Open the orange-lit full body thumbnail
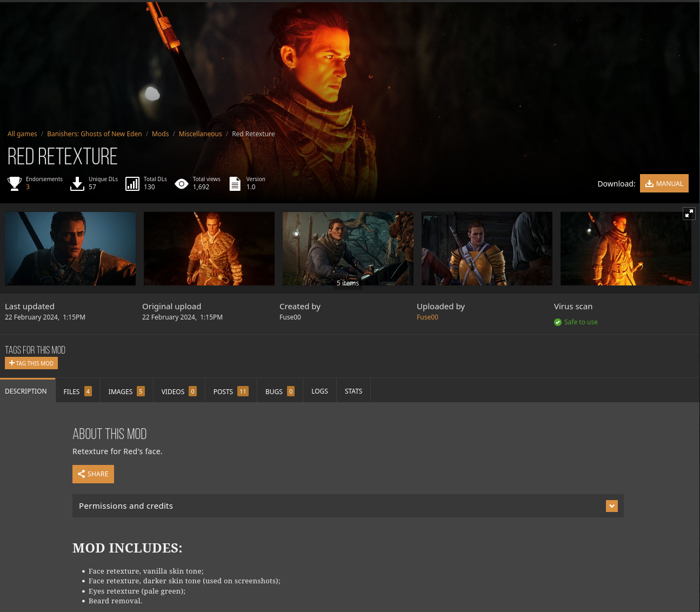The width and height of the screenshot is (700, 612). [x=209, y=249]
